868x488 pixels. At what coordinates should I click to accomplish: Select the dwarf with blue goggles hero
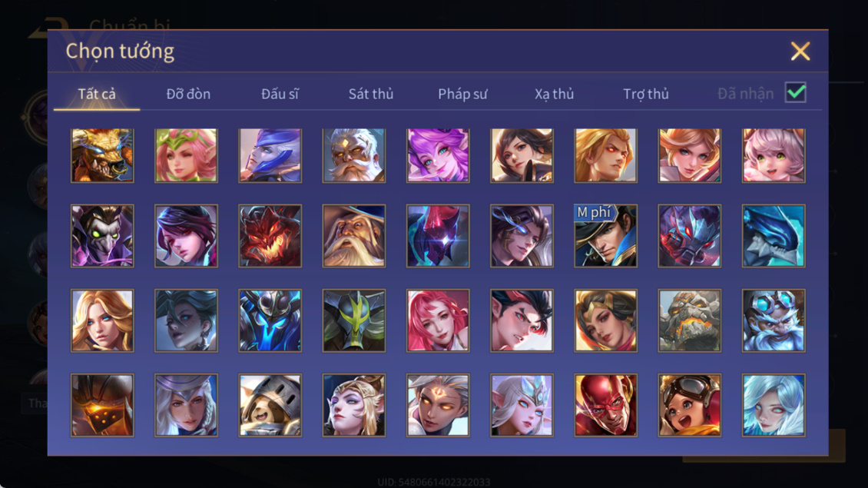pos(774,320)
